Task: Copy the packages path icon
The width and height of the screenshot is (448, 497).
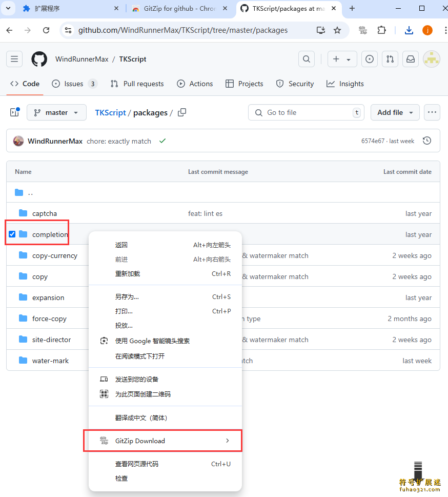Action: tap(182, 112)
